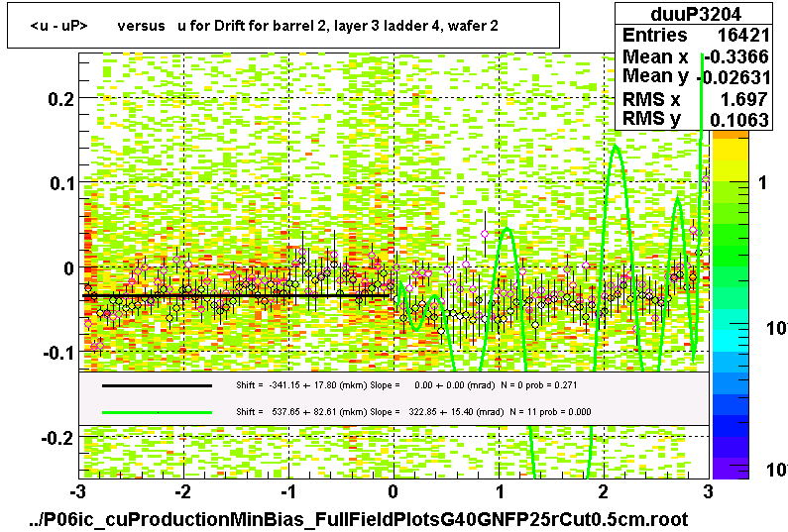Viewport: 788px width, 532px height.
Task: Click the y-axis label 0.2
Action: [x=61, y=99]
